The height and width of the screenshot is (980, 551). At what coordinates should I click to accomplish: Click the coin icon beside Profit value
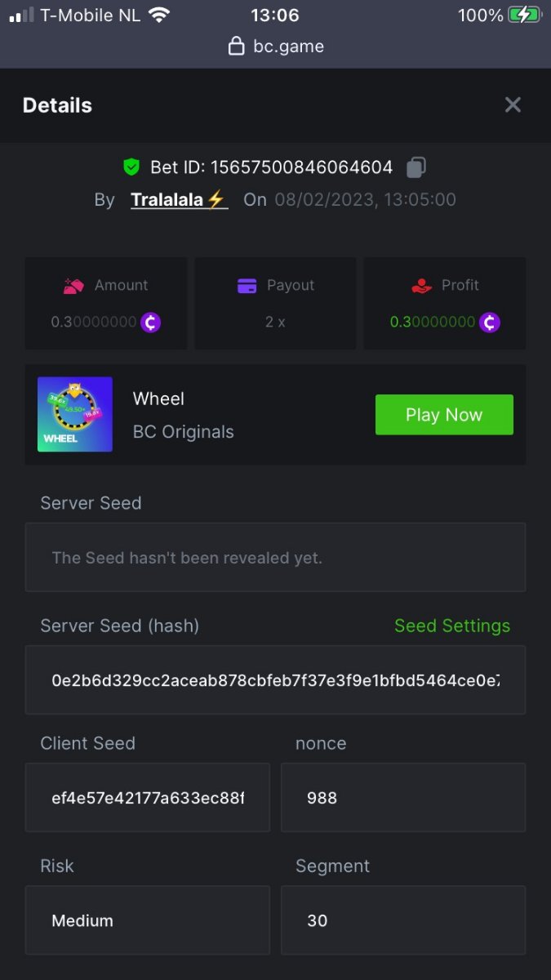coord(490,322)
